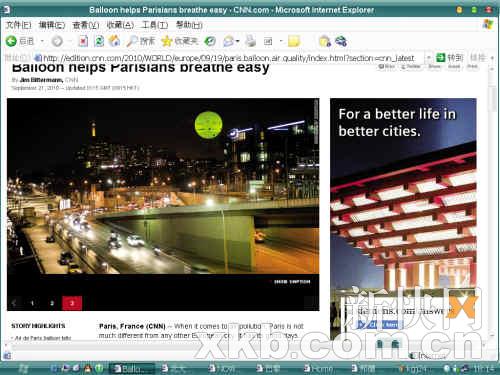Click the green quick launch taskbar icon
500x375 pixels.
(99, 368)
